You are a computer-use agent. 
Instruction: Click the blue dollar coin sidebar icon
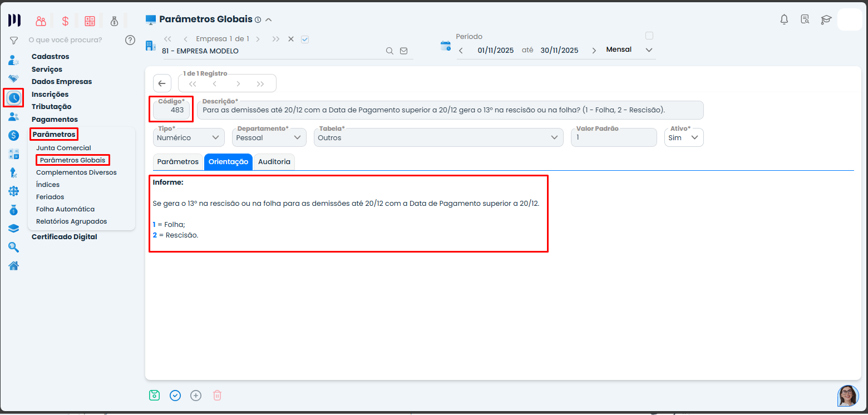(14, 135)
